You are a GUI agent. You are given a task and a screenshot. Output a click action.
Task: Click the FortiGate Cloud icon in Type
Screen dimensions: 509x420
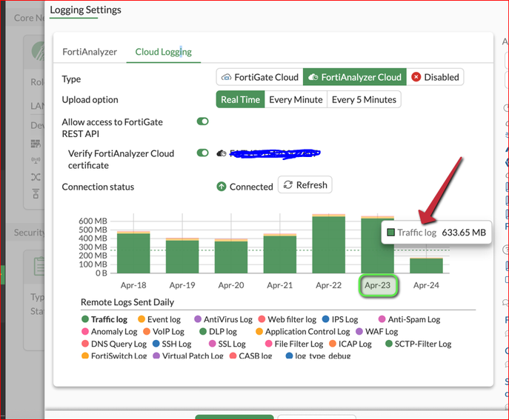226,77
